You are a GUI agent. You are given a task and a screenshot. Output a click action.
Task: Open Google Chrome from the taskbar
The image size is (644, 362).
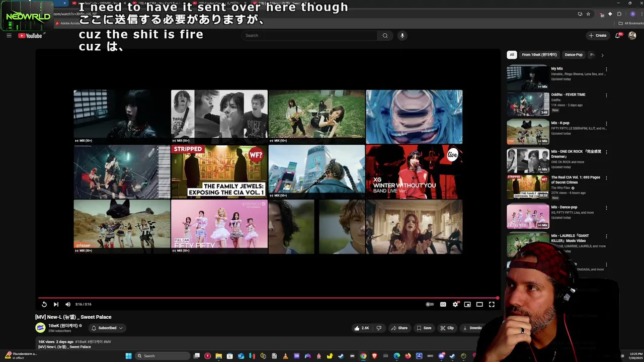[363, 356]
